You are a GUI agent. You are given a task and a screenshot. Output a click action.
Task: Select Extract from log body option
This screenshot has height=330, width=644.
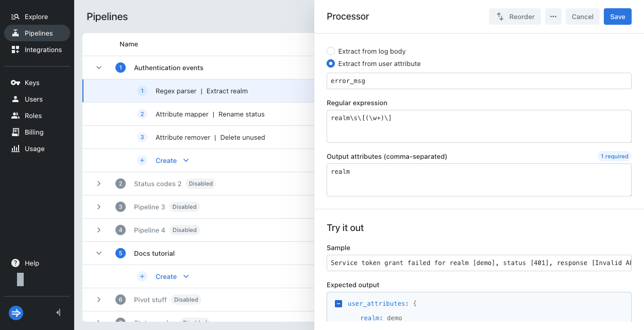pos(331,51)
